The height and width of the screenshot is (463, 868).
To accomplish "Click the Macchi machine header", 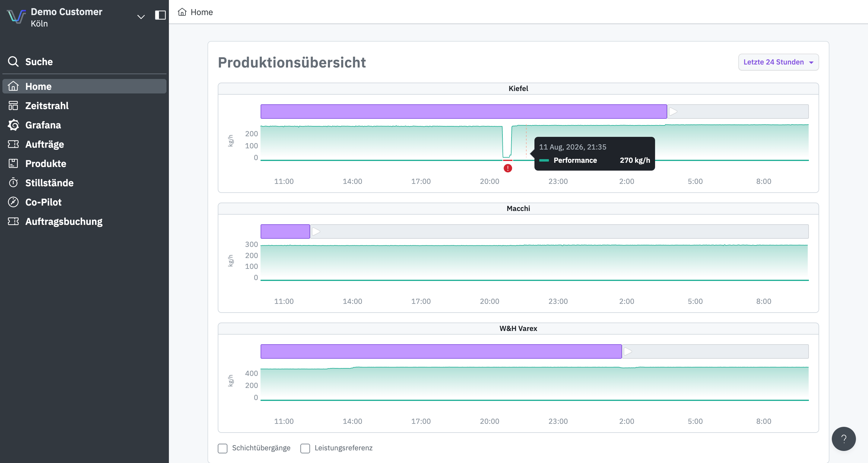I will click(518, 208).
